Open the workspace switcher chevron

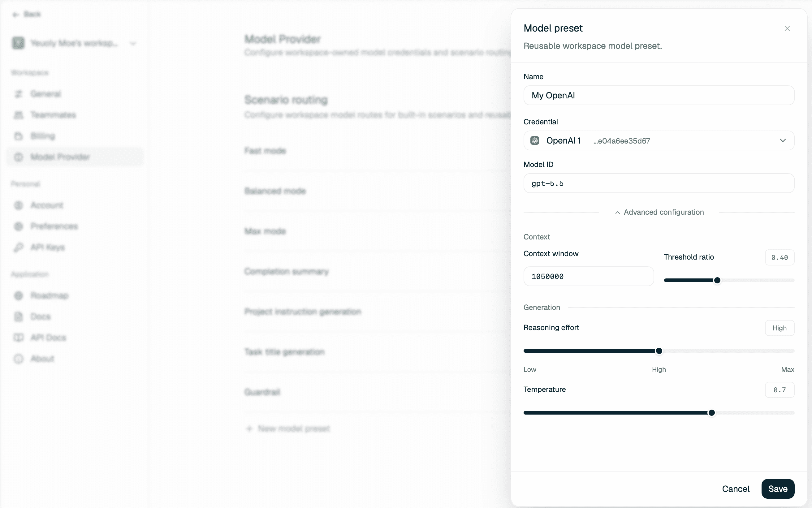point(133,43)
